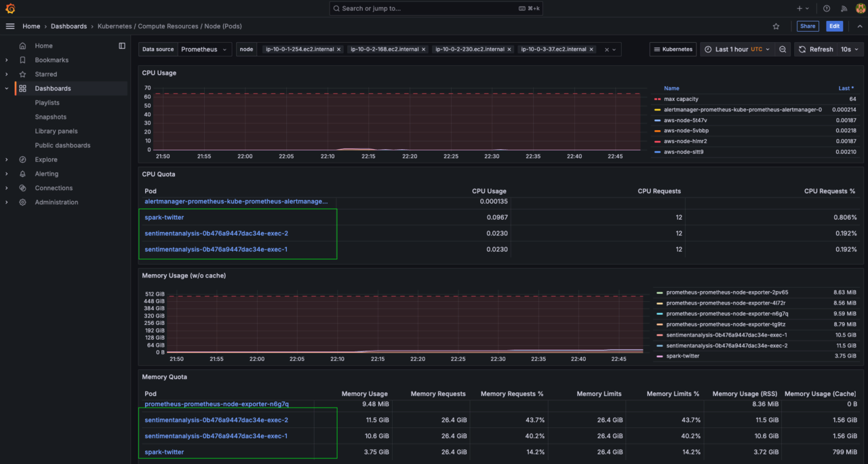Click the zoom out magnifier in time controls
Viewport: 868px width, 464px height.
(x=784, y=49)
